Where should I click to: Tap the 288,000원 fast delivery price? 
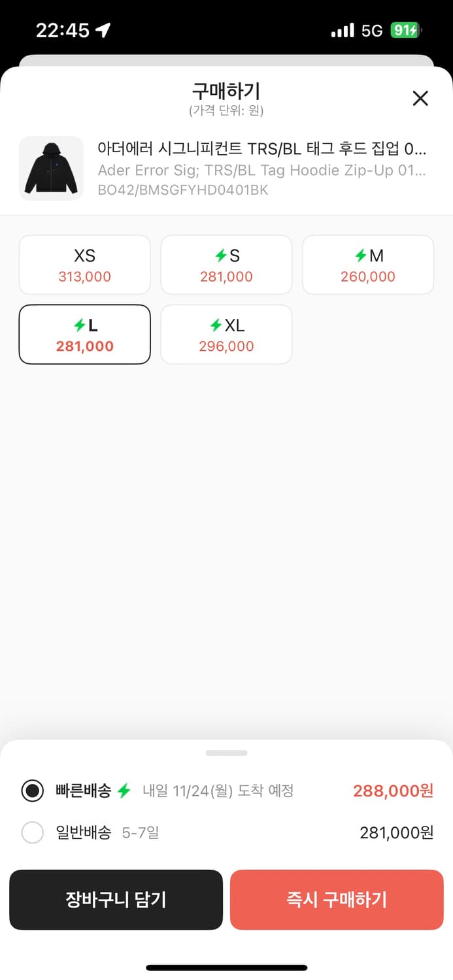[x=393, y=791]
